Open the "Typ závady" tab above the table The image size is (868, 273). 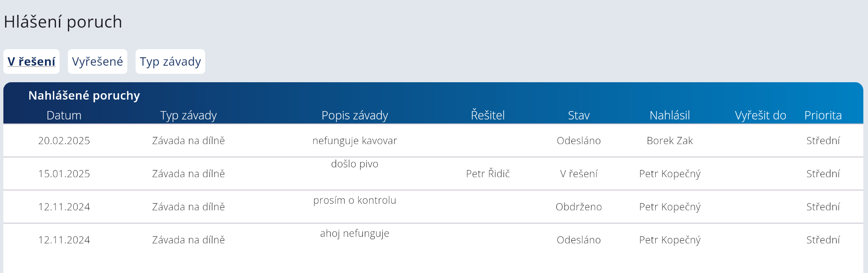coord(170,61)
